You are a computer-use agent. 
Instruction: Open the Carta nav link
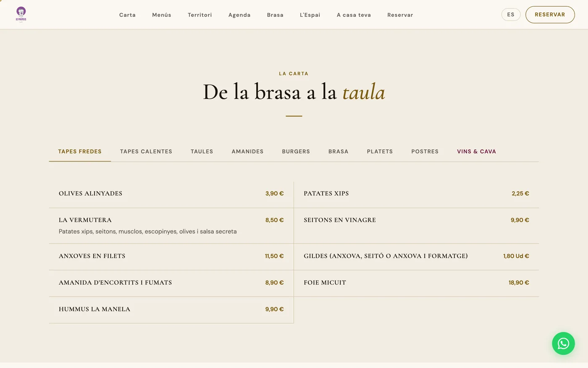[x=127, y=15]
